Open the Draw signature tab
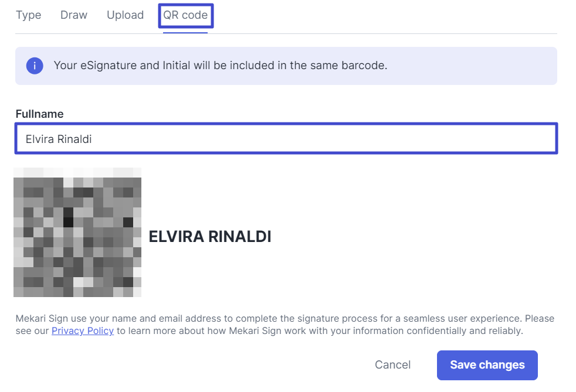Screen dimensions: 576x392 (74, 15)
